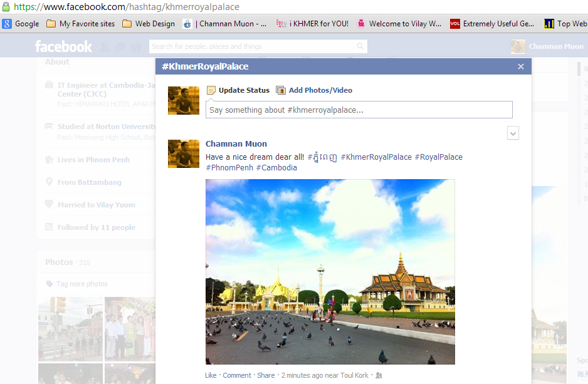Like the post
This screenshot has width=588, height=384.
[211, 375]
